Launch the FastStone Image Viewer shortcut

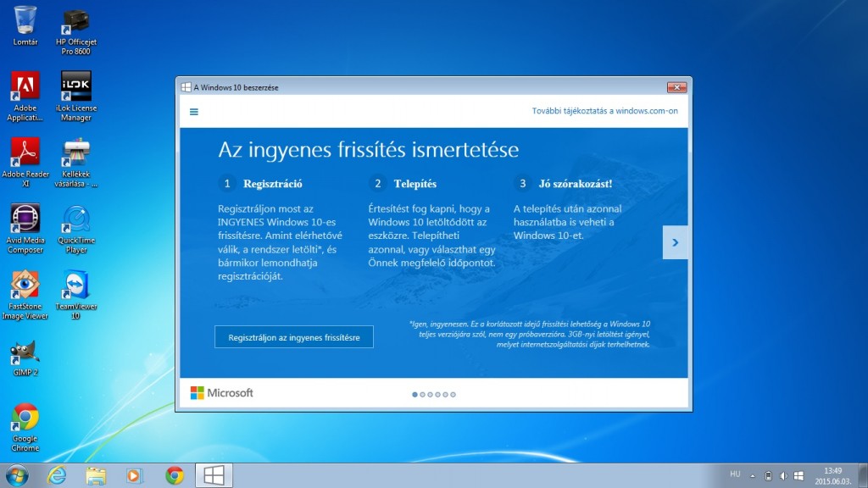point(25,284)
